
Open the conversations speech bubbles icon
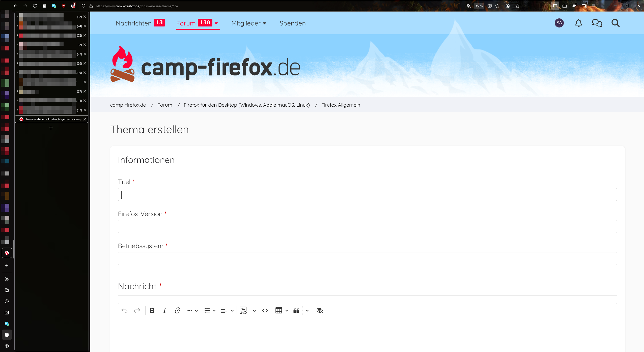tap(597, 23)
